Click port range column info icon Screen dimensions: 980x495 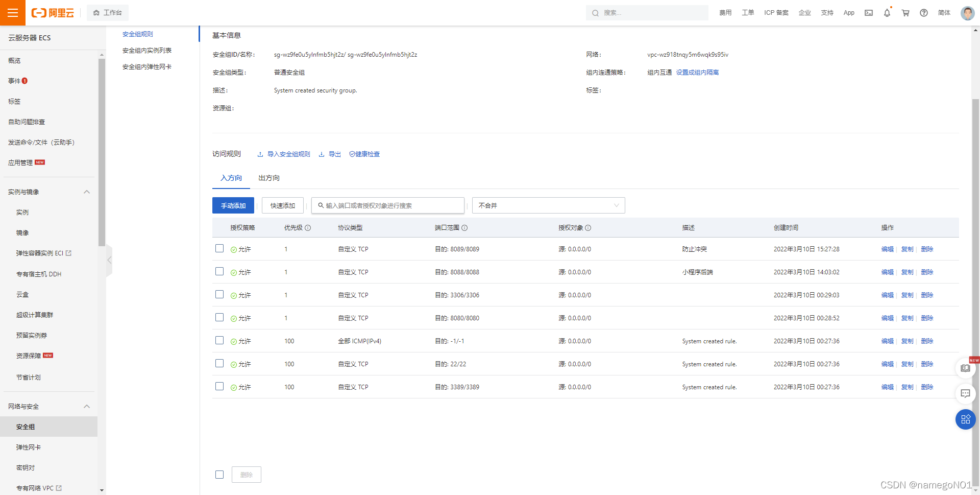464,228
